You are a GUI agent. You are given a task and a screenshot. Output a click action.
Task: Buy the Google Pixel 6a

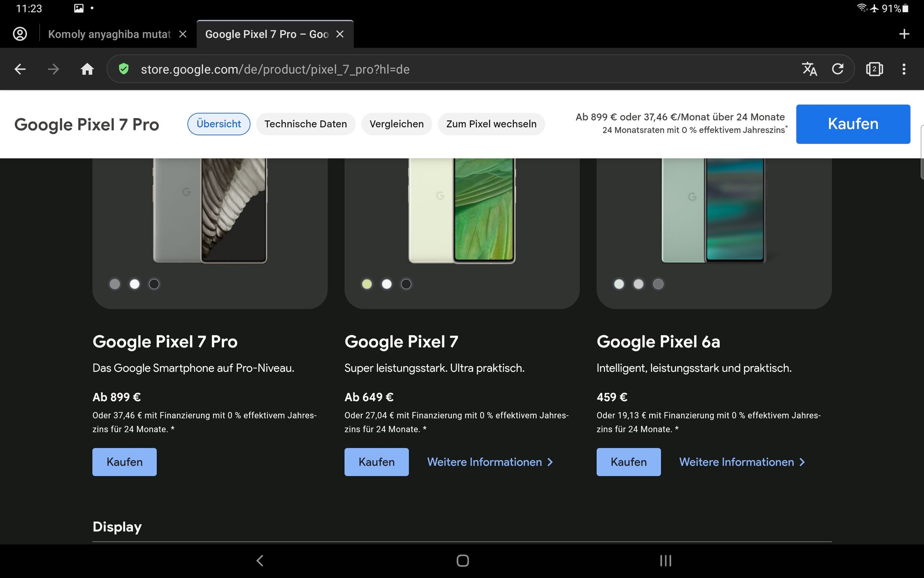(628, 462)
